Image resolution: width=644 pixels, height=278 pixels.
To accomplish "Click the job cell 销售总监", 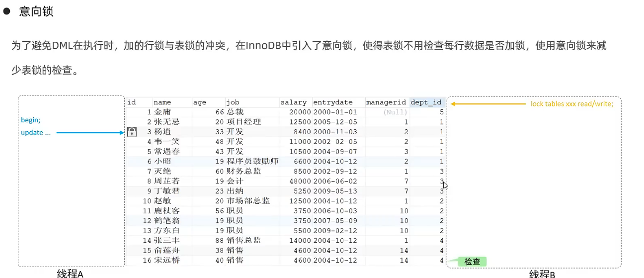I will [x=244, y=240].
